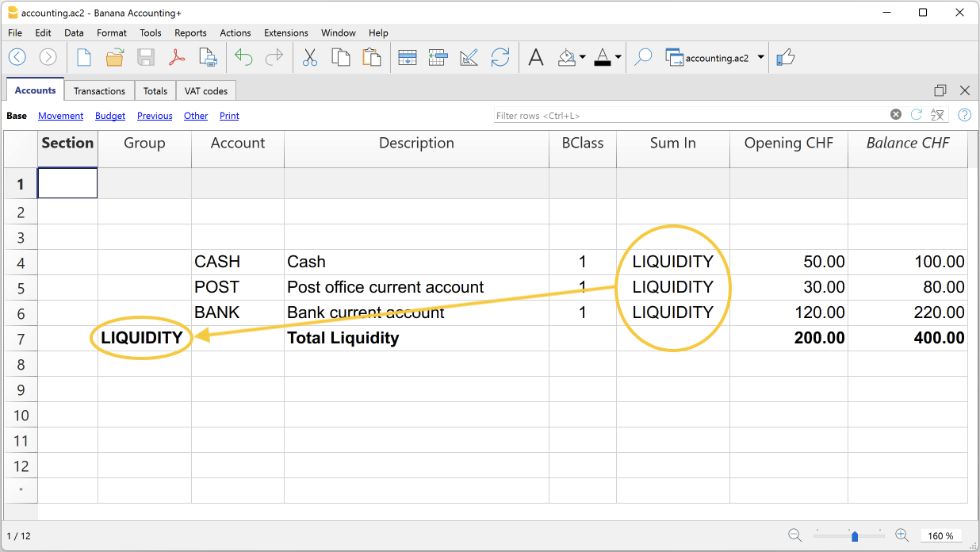
Task: Open the Data menu
Action: [x=74, y=33]
